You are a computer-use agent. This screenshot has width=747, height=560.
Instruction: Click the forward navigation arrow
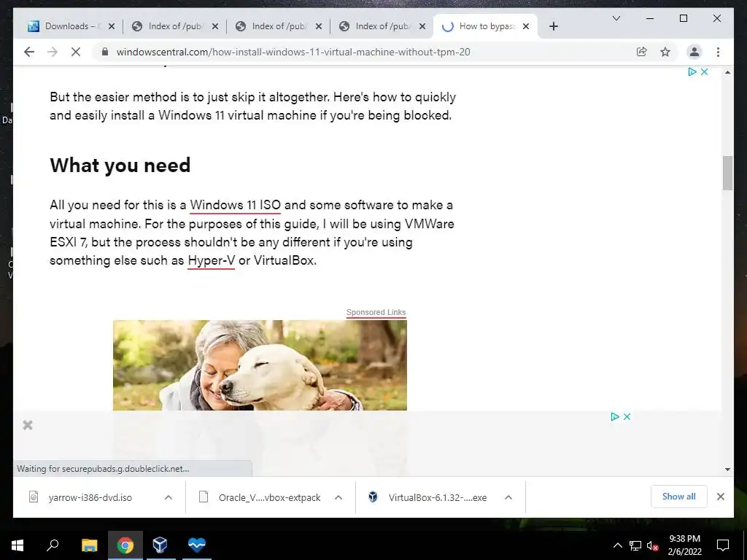click(x=53, y=52)
